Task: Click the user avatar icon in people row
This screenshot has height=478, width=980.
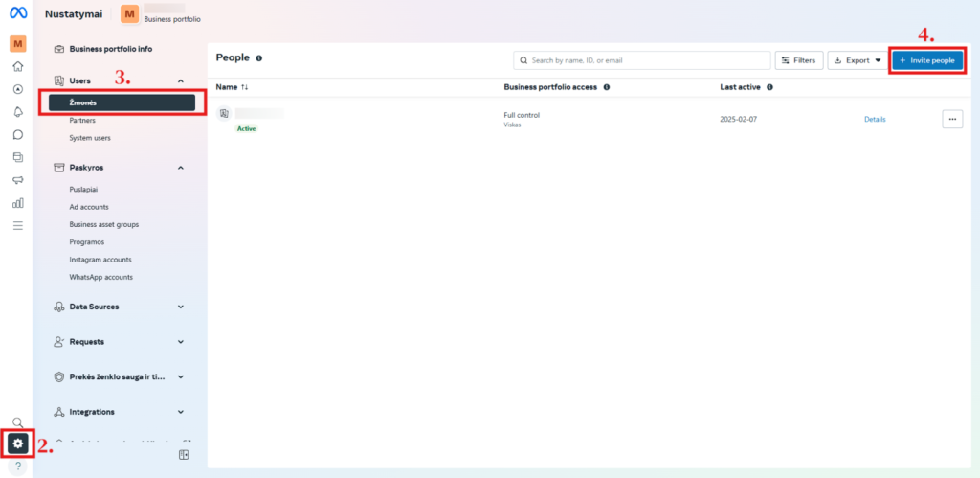Action: pos(224,113)
